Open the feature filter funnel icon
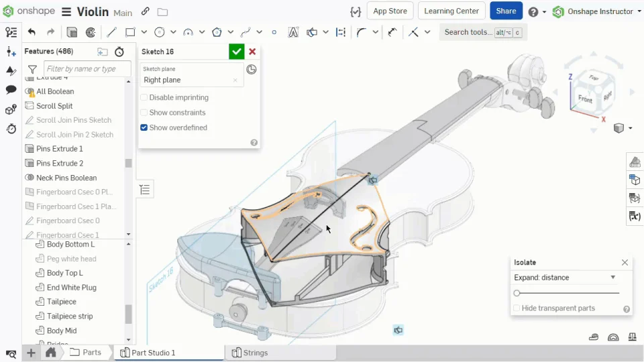Viewport: 644px width, 362px height. tap(32, 69)
